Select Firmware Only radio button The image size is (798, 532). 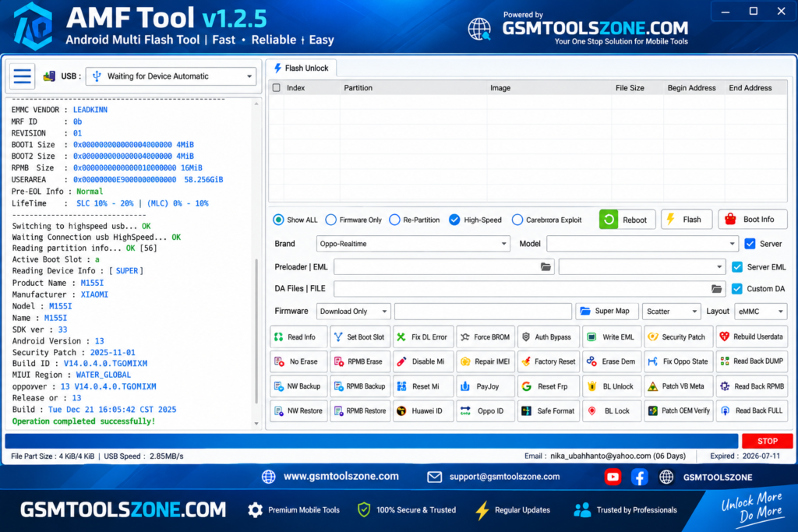[x=330, y=220]
